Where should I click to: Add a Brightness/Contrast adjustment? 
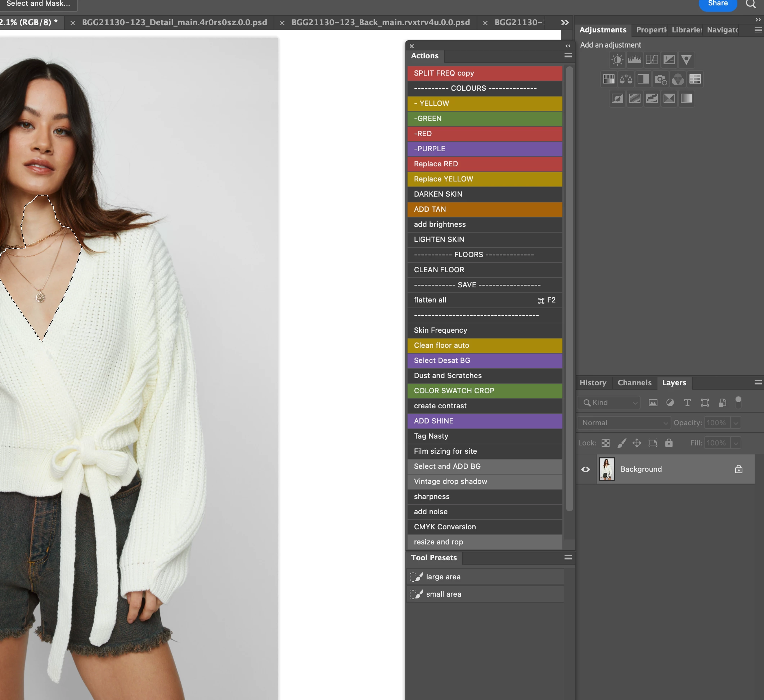pyautogui.click(x=617, y=59)
